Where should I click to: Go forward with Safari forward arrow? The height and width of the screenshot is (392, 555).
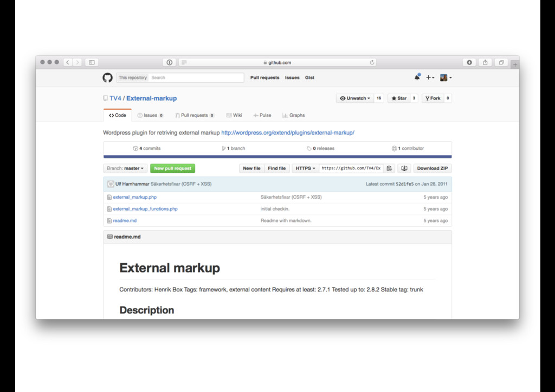click(77, 62)
